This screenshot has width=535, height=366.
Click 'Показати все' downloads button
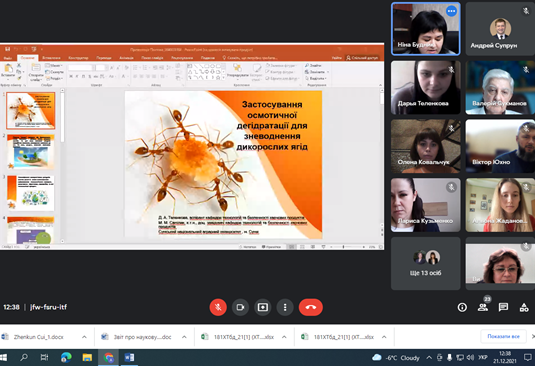(503, 336)
